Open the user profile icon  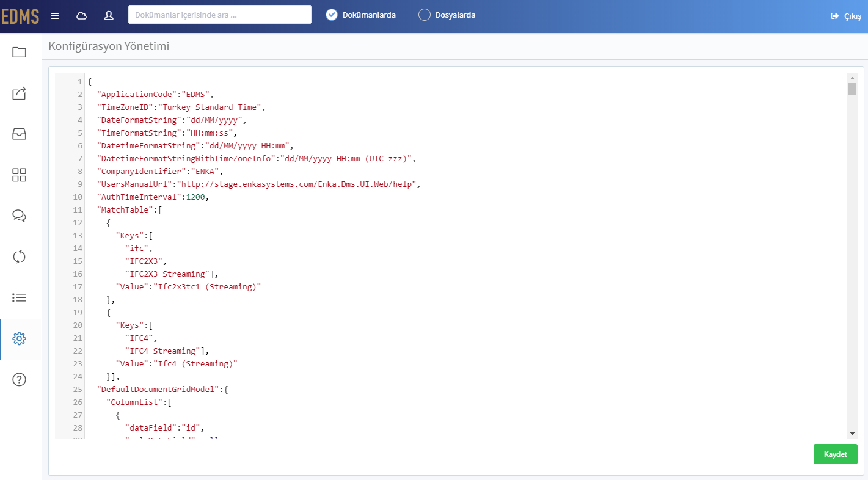click(x=109, y=16)
